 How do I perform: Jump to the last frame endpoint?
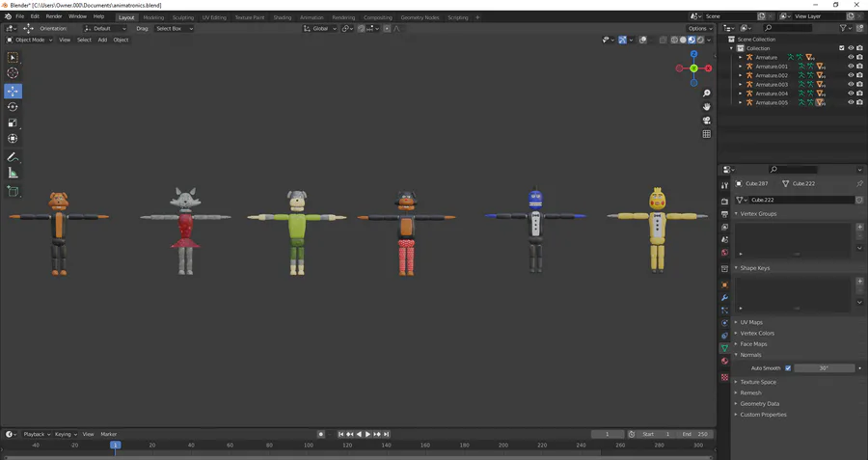(387, 435)
